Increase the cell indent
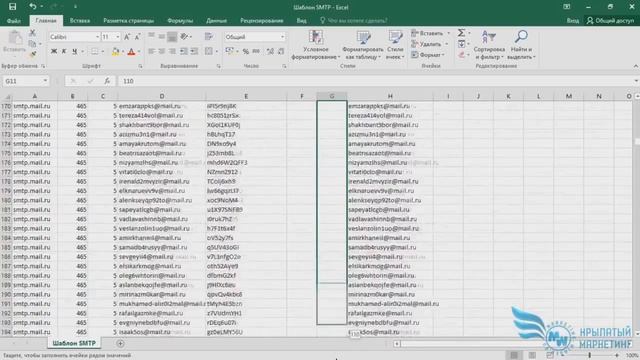Image resolution: width=640 pixels, height=360 pixels. coord(194,51)
